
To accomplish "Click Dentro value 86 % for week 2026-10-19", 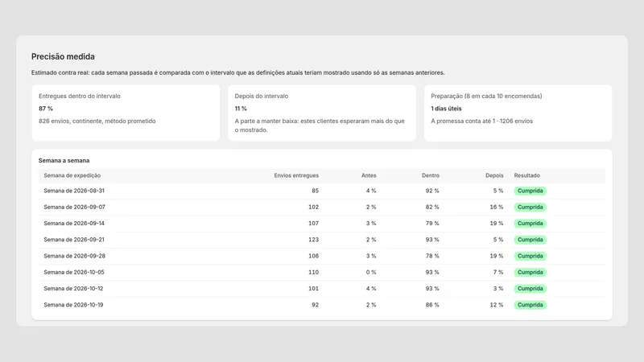I will point(432,305).
